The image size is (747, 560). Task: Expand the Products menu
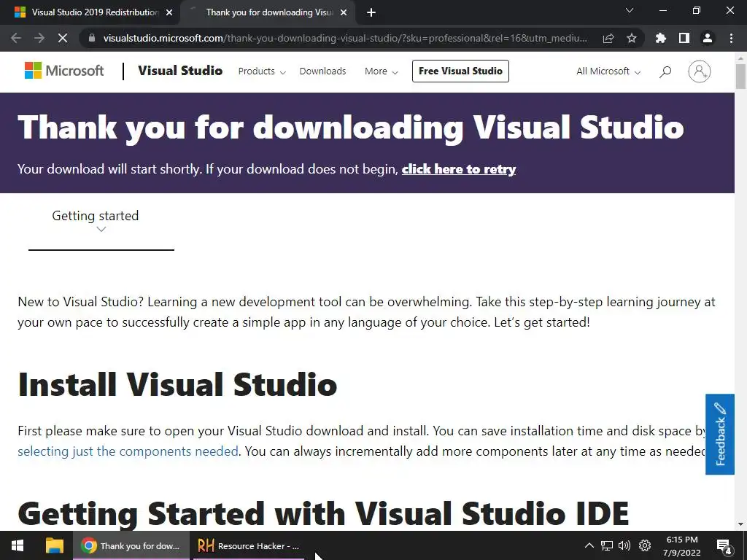[x=262, y=71]
